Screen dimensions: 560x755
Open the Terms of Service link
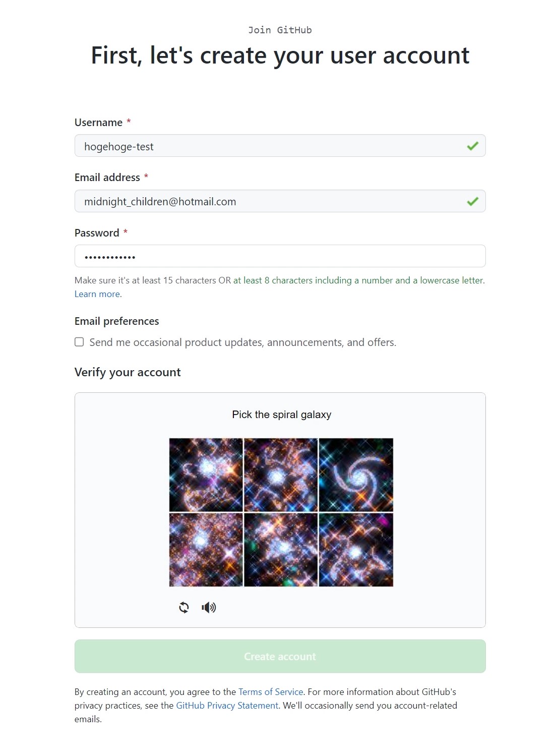pos(271,692)
